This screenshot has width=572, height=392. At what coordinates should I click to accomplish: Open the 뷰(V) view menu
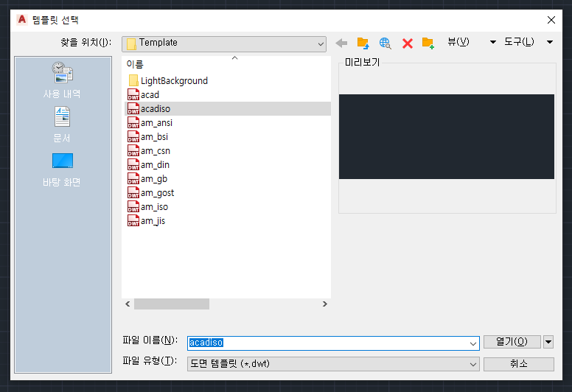pos(458,42)
